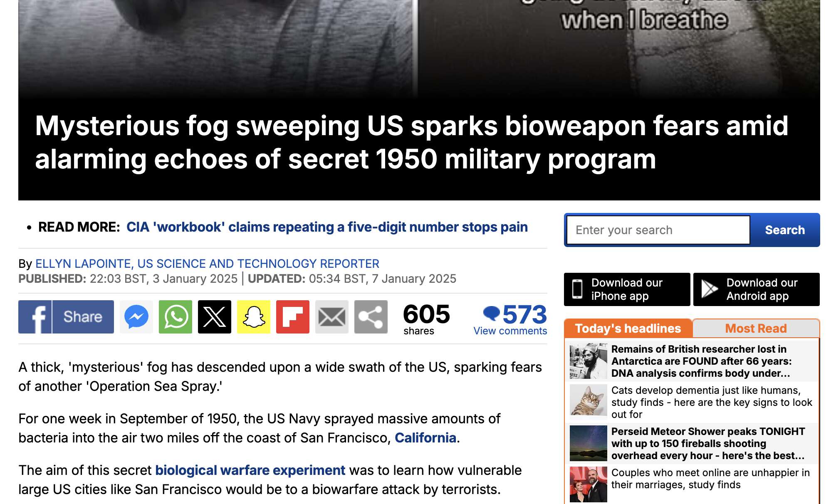Switch to Most Read tab
This screenshot has width=831, height=504.
point(756,329)
